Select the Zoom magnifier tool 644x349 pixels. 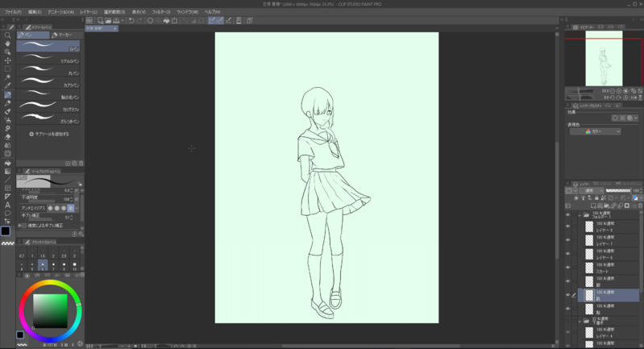click(x=7, y=35)
